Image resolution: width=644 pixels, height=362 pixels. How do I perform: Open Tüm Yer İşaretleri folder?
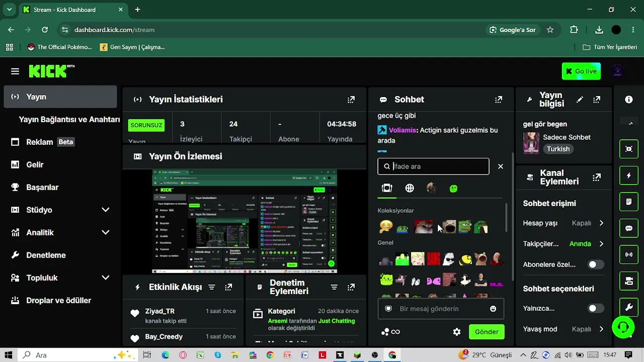coord(610,47)
